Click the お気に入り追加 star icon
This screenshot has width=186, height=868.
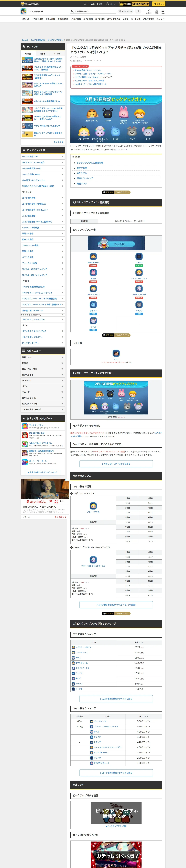pos(120,11)
